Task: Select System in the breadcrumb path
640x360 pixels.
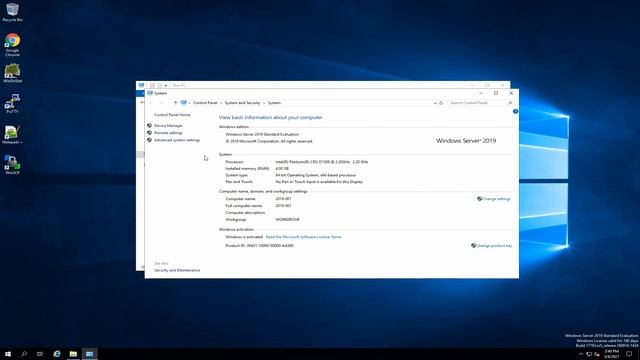Action: (274, 103)
